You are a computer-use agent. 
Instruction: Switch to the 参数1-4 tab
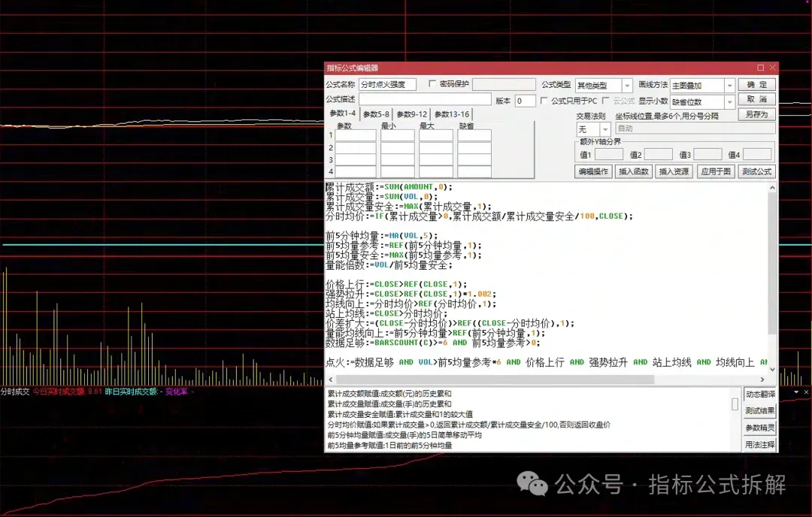(342, 113)
